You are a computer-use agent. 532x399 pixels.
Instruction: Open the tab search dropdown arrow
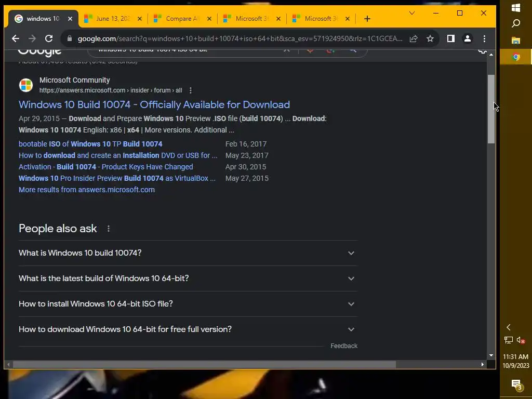pyautogui.click(x=412, y=13)
